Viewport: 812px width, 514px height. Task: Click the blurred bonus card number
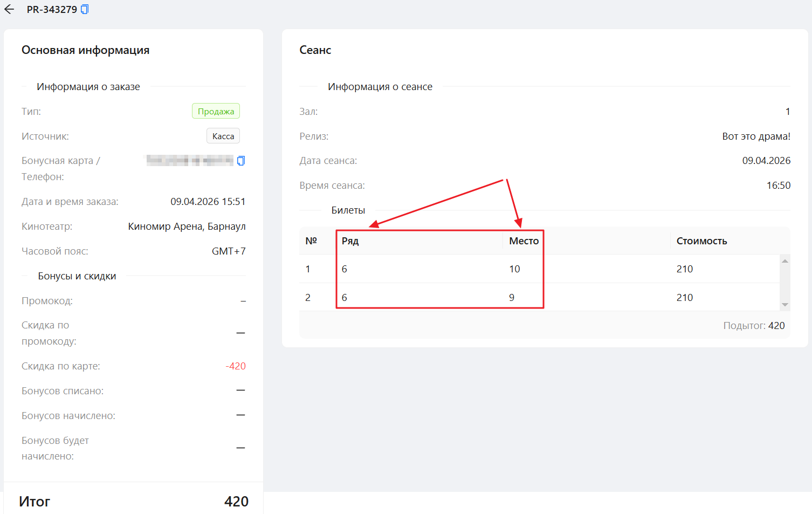(x=189, y=161)
